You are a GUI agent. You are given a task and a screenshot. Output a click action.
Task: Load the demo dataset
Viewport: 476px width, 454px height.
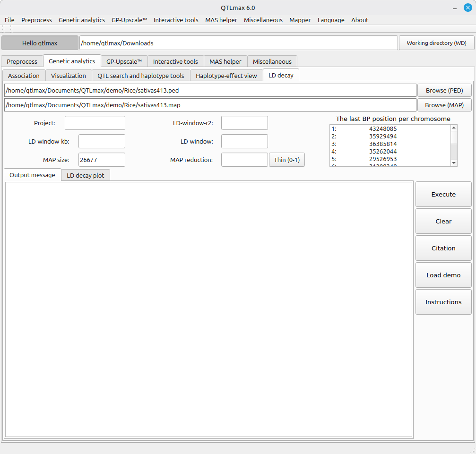click(x=443, y=275)
